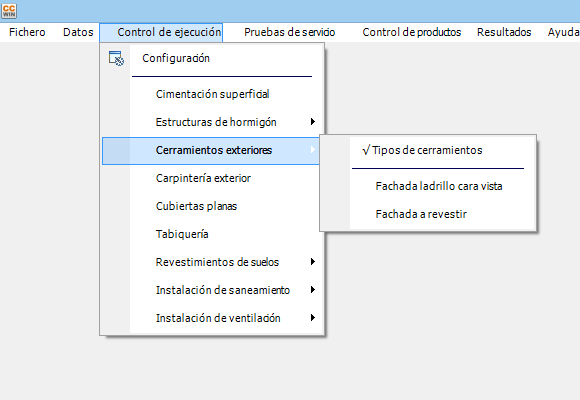Expand the Instalación de ventilación submenu arrow
This screenshot has width=580, height=400.
pyautogui.click(x=313, y=318)
